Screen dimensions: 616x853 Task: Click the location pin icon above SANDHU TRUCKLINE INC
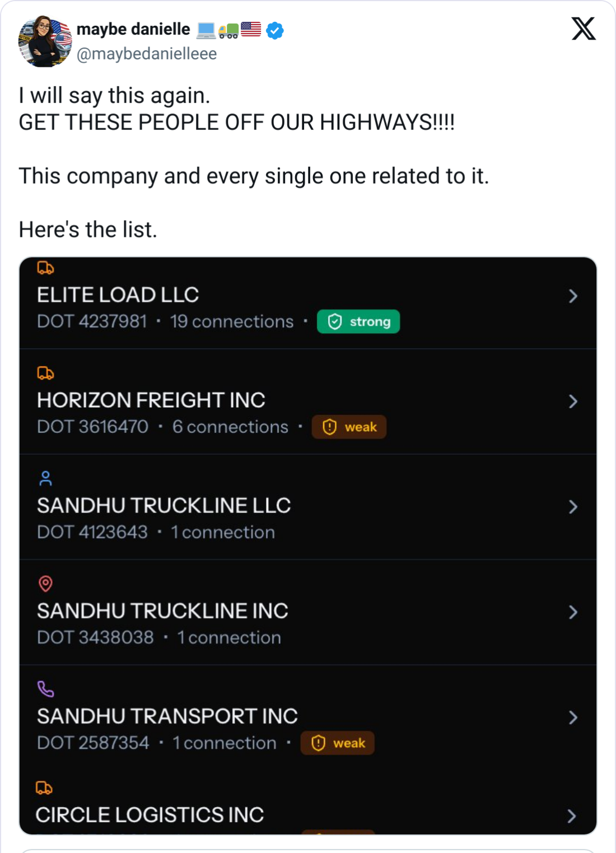(x=45, y=584)
